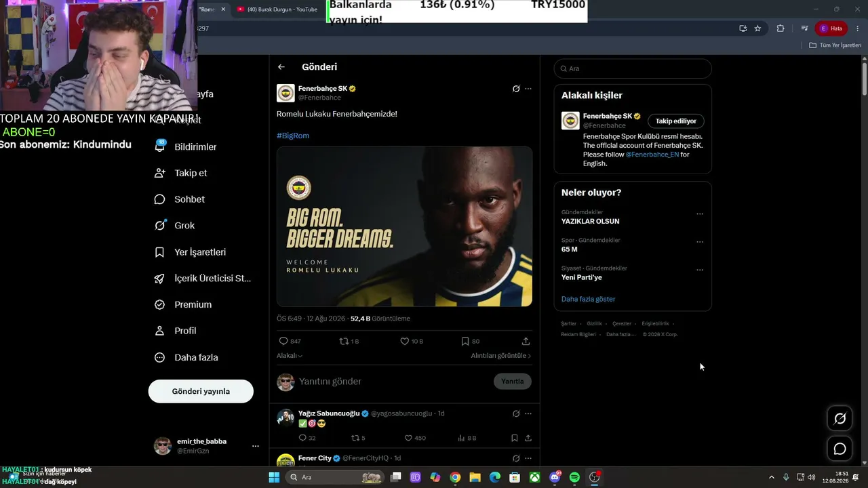The image size is (868, 488).
Task: Open Microsoft Edge from the taskbar
Action: click(x=495, y=477)
